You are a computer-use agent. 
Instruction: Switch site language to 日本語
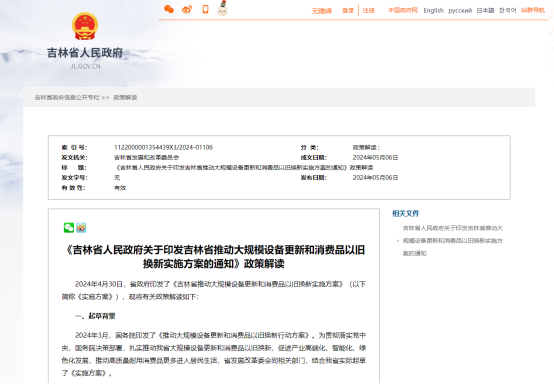point(485,11)
